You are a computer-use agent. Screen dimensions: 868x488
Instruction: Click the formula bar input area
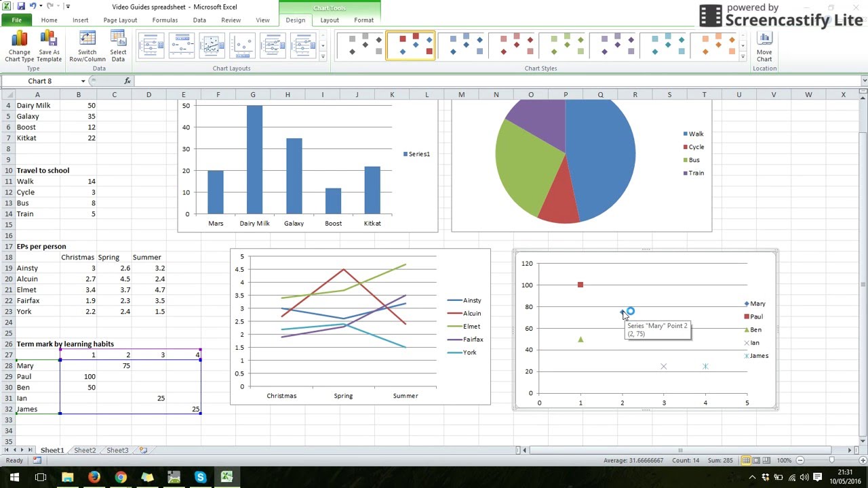point(497,81)
